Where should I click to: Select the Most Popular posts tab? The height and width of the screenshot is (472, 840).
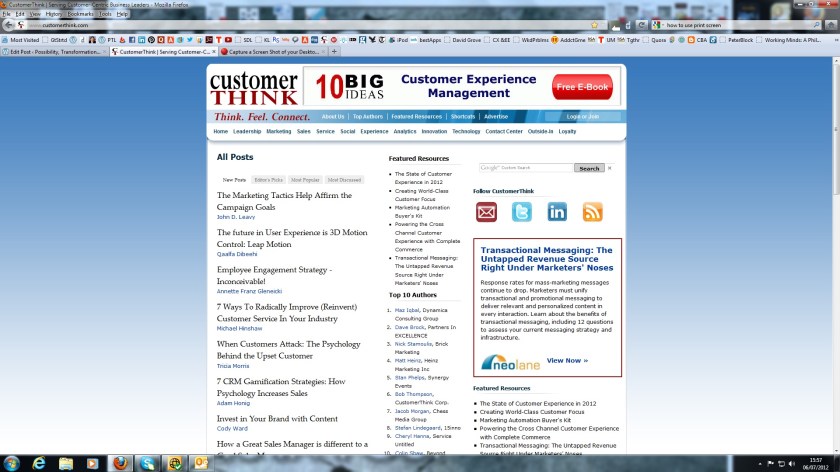point(305,180)
